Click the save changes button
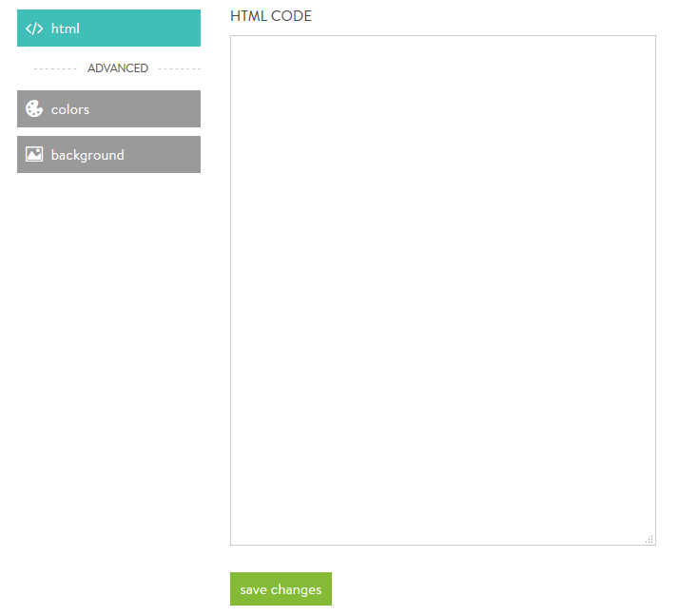Viewport: 679px width, 616px height. click(281, 588)
